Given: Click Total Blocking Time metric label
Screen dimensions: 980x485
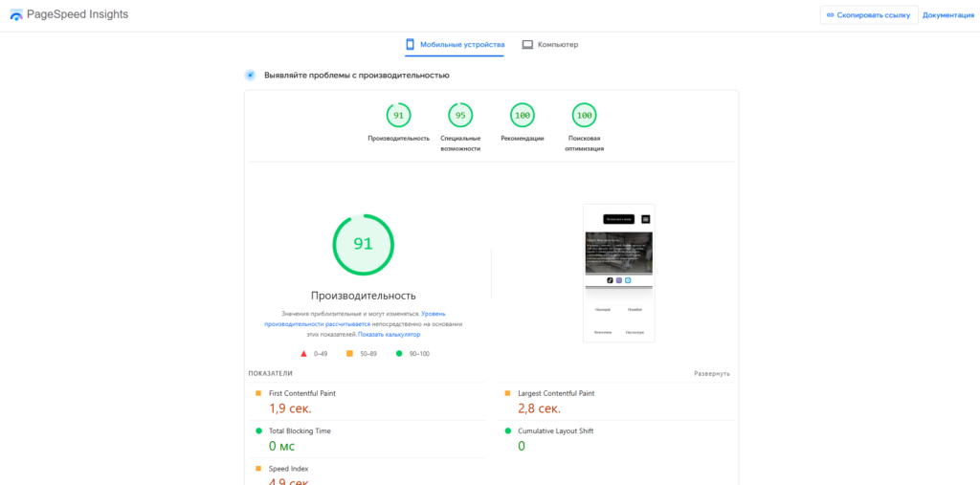Looking at the screenshot, I should (x=300, y=431).
